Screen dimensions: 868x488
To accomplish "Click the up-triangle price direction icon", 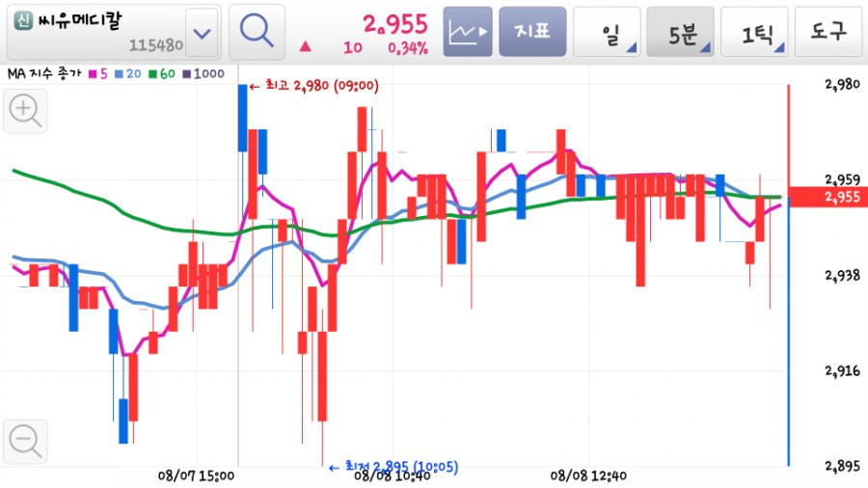I will pyautogui.click(x=305, y=46).
